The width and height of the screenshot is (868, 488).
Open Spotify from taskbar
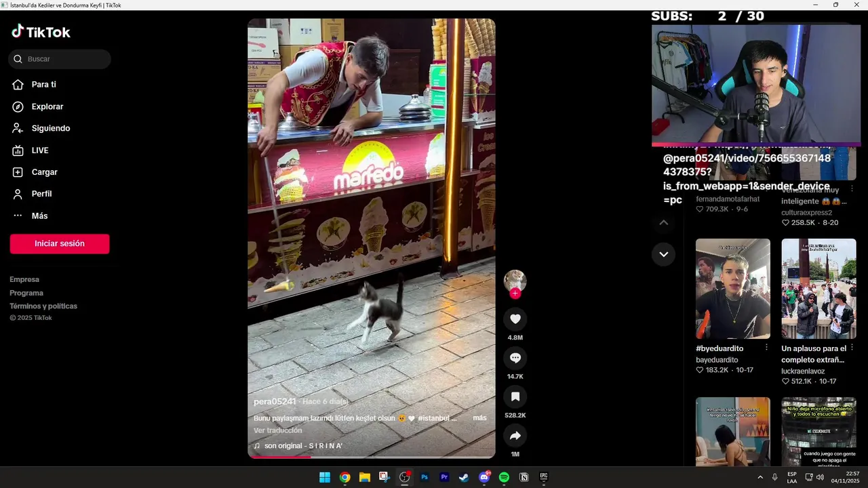504,477
